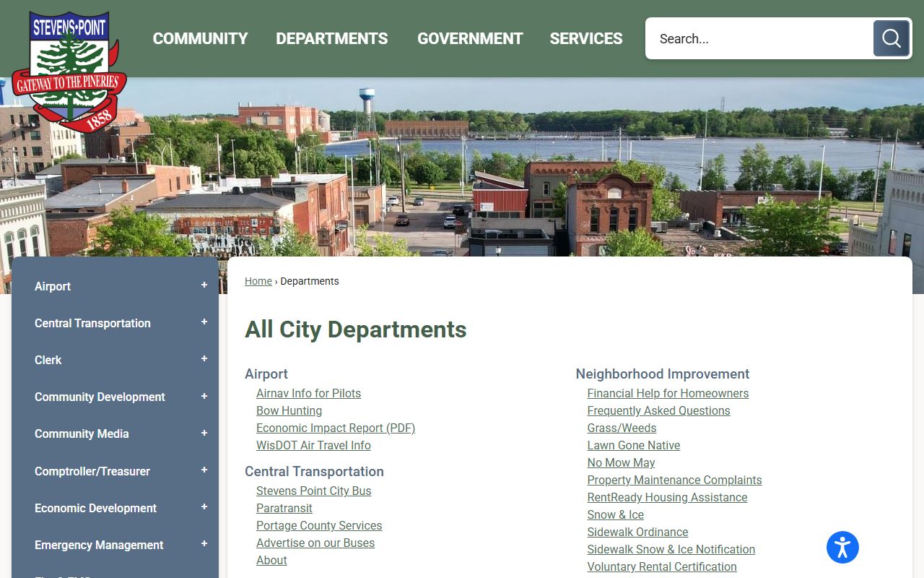Expand the Clerk sidebar submenu
The height and width of the screenshot is (578, 924).
pyautogui.click(x=204, y=359)
